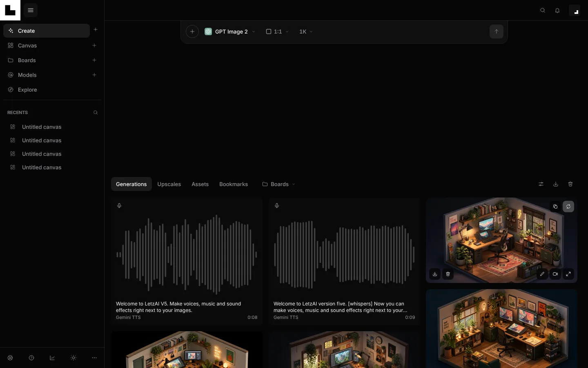The height and width of the screenshot is (368, 588).
Task: Open the notifications bell
Action: coord(557,11)
